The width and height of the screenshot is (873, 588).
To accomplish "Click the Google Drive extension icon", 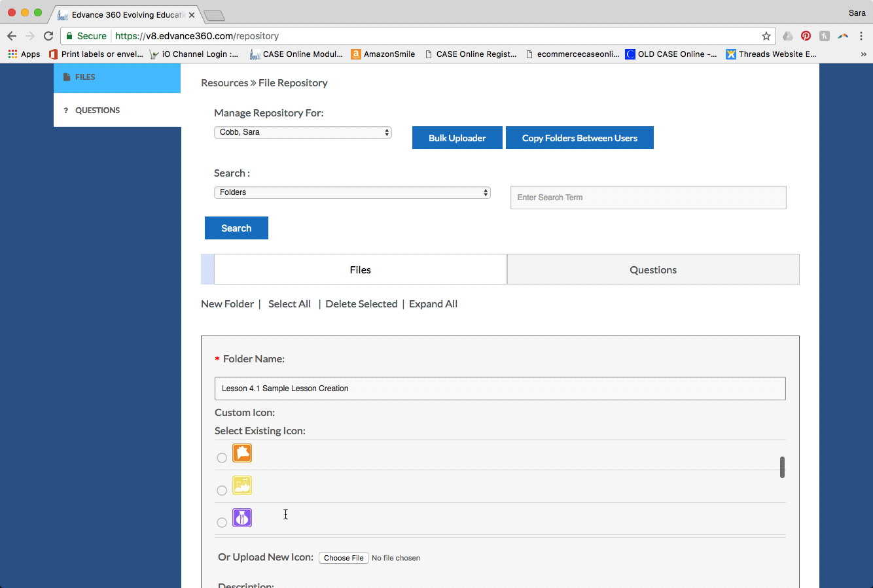I will pos(787,36).
